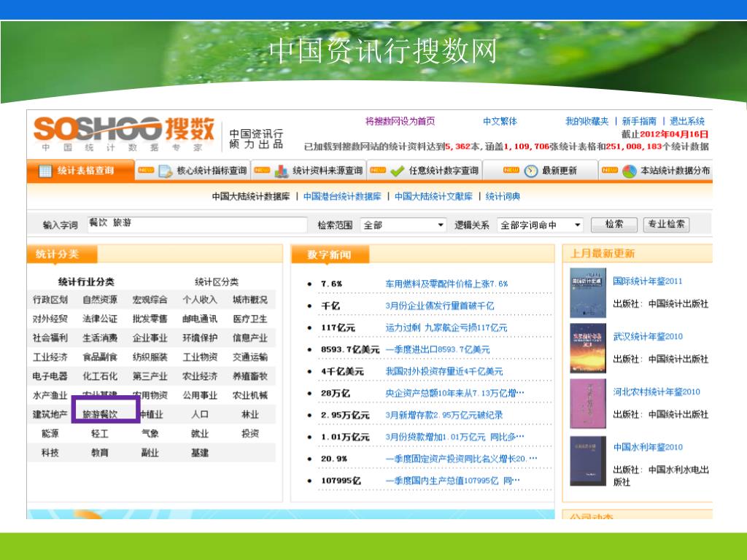Screen dimensions: 747x560
Task: Focus the 输入字词 search input field
Action: [197, 225]
